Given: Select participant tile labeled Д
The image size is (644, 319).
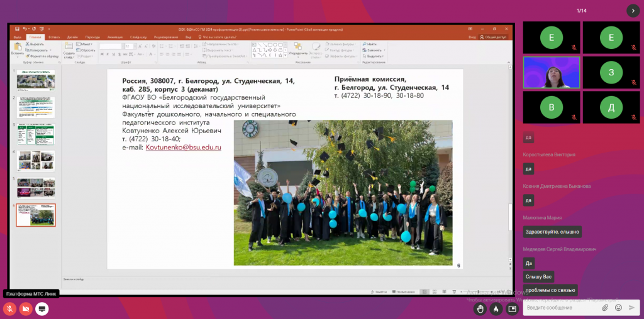Looking at the screenshot, I should 611,107.
